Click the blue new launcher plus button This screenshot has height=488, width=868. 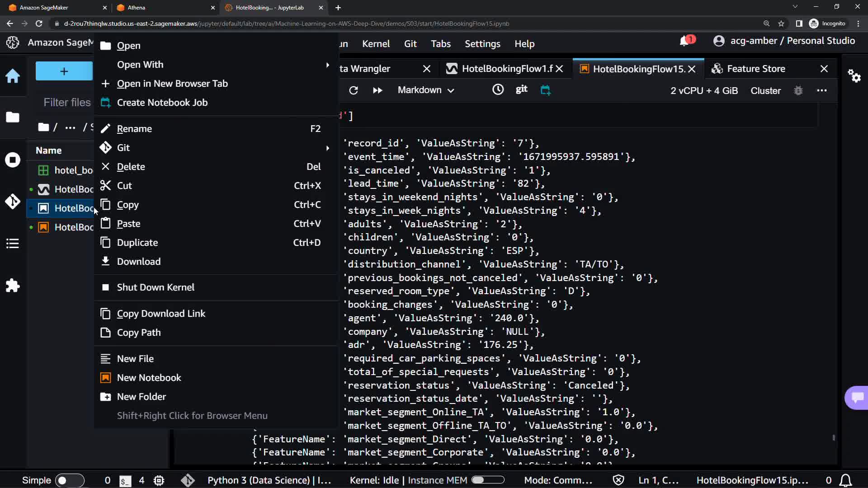pos(64,71)
